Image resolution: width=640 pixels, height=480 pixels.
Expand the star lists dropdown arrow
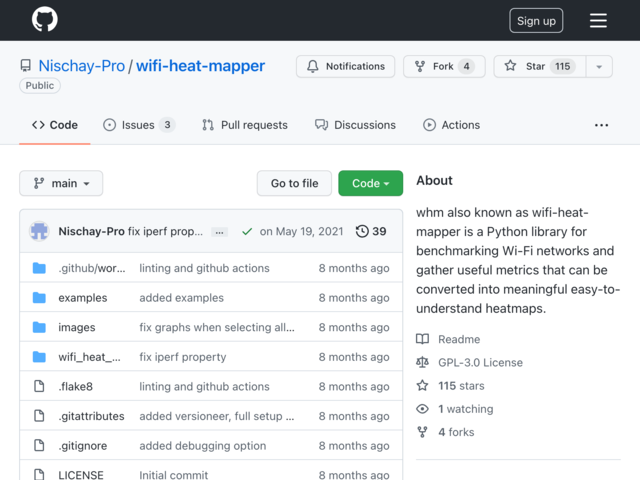[599, 66]
